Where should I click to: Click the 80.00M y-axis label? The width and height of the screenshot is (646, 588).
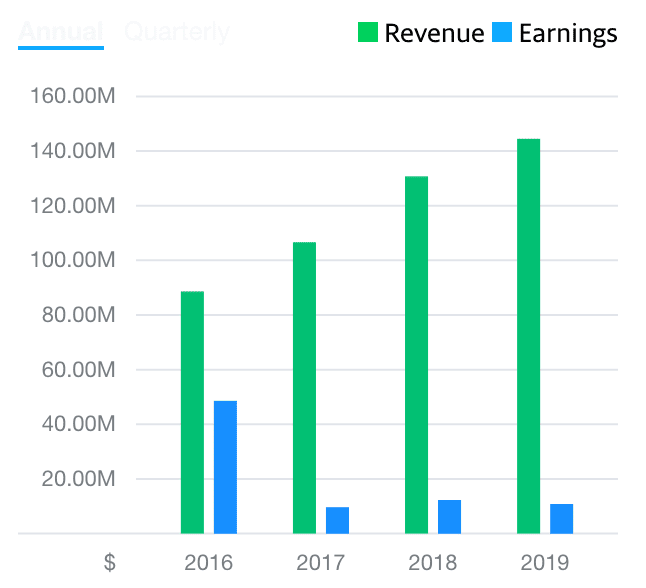pyautogui.click(x=78, y=314)
